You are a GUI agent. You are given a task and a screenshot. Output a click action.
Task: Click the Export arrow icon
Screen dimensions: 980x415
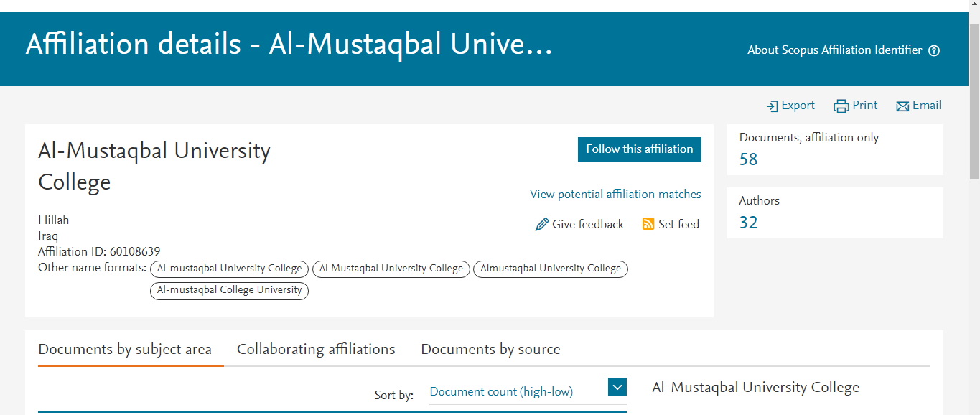773,106
